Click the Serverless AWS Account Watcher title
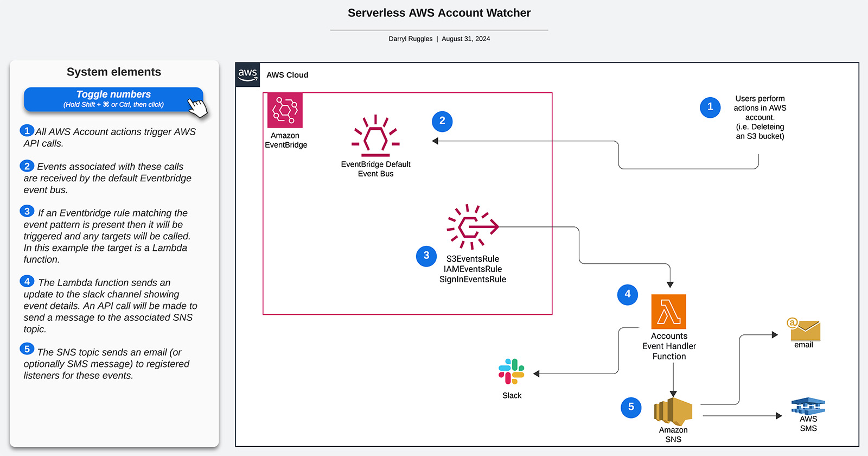The height and width of the screenshot is (456, 868). (x=439, y=12)
